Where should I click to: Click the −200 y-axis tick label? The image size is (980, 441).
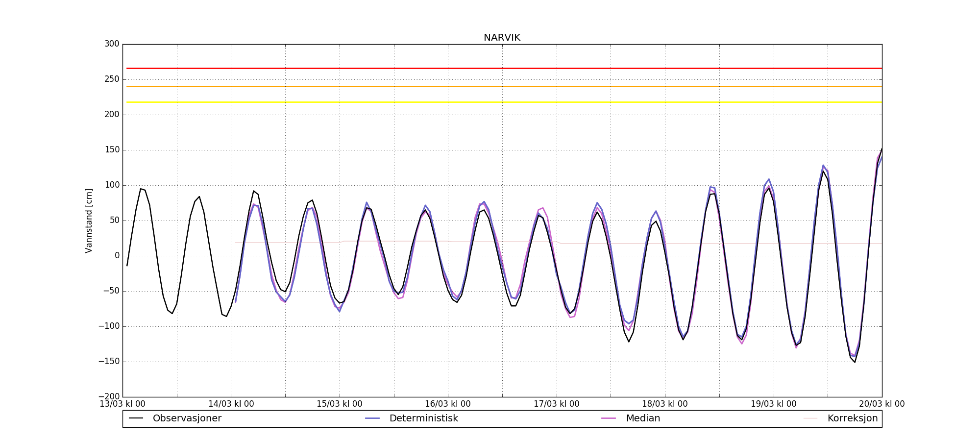109,396
